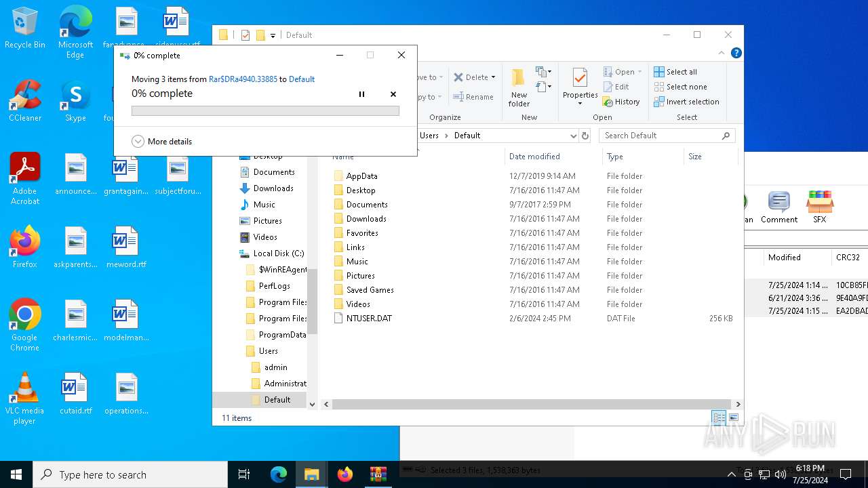This screenshot has width=868, height=488.
Task: Open the notification center
Action: pos(846,474)
